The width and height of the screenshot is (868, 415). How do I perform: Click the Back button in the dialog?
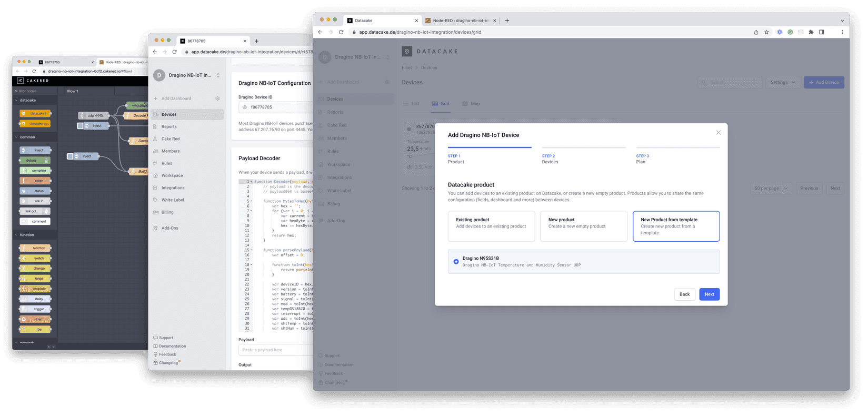[x=684, y=294]
